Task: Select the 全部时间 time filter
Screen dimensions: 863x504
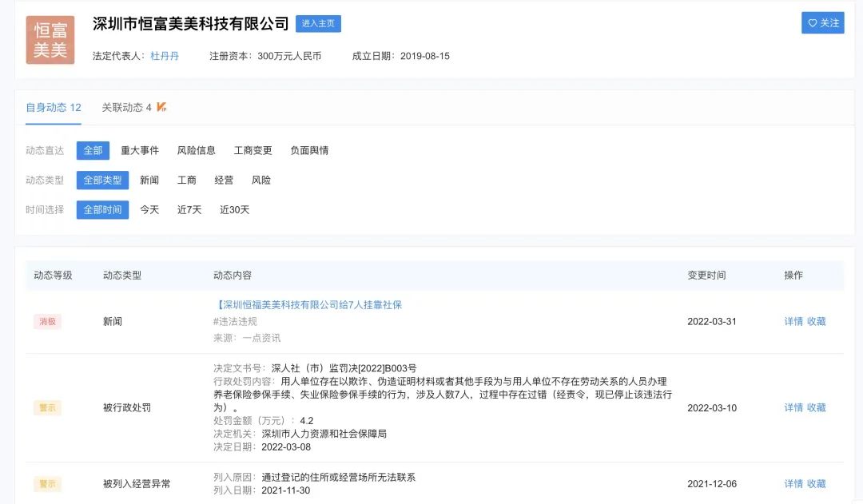Action: [102, 209]
